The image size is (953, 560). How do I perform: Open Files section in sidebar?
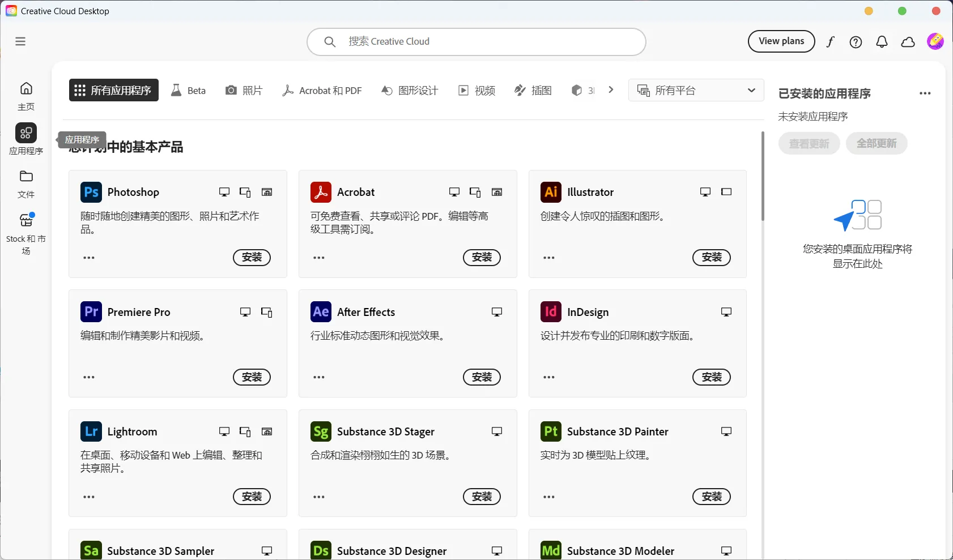coord(26,183)
